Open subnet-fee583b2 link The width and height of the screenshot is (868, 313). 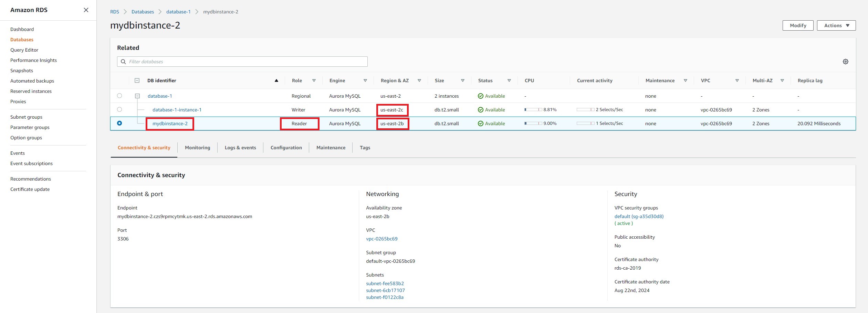pos(385,283)
